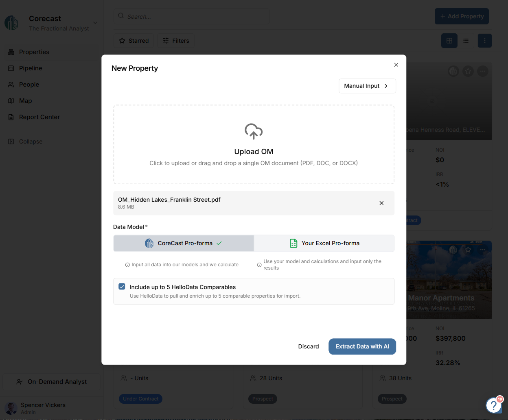The height and width of the screenshot is (420, 508).
Task: Click the Upload OM drop zone
Action: [x=254, y=144]
